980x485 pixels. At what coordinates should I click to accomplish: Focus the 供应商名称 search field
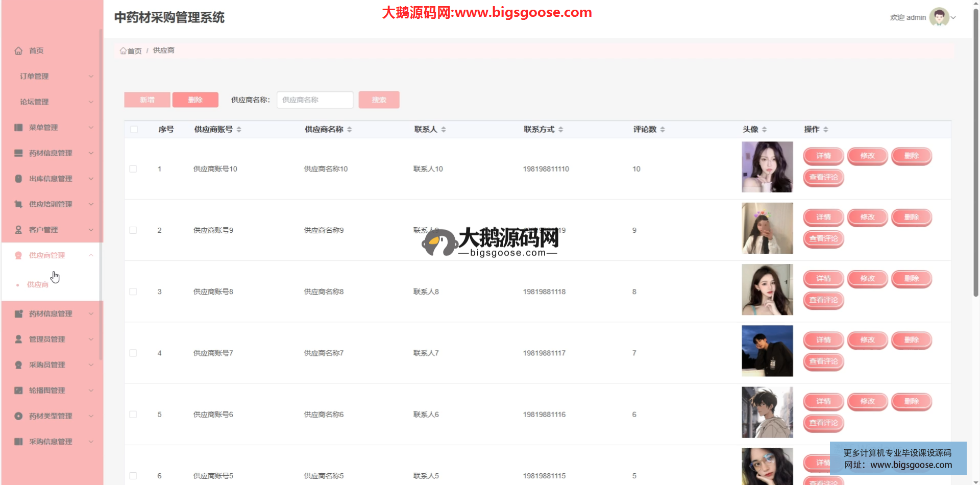[315, 100]
